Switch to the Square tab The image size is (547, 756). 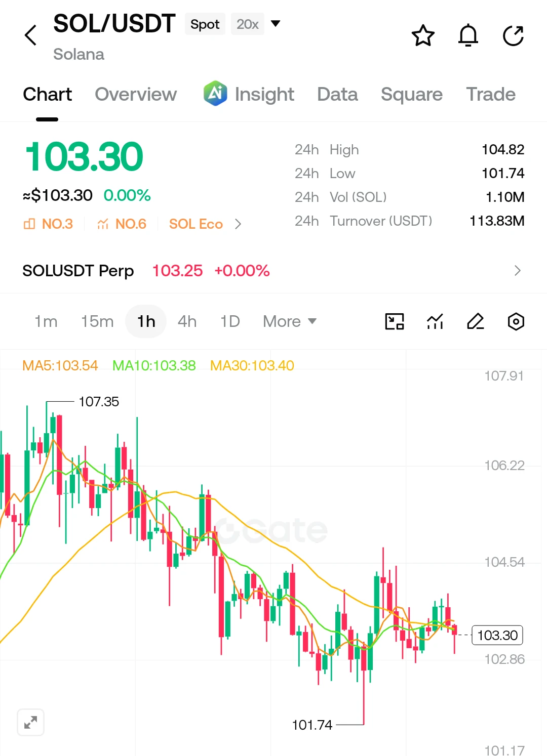(x=412, y=95)
